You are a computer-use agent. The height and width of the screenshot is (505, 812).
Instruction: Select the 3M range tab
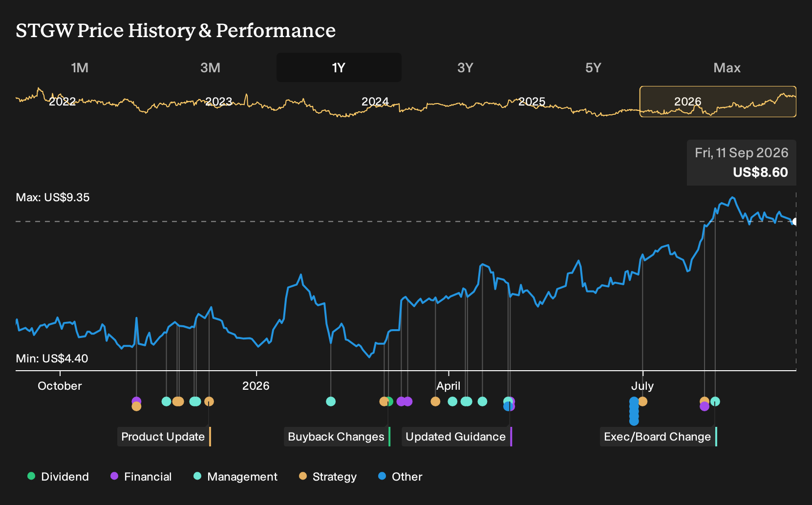tap(210, 67)
